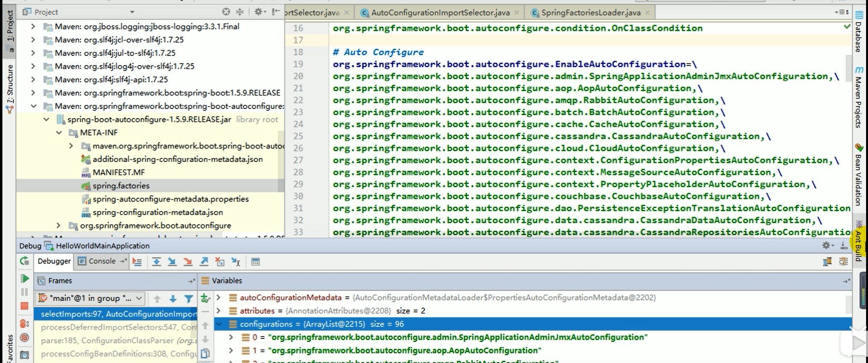
Task: Collapse spring-boot-autoconfigure Maven node
Action: 33,106
